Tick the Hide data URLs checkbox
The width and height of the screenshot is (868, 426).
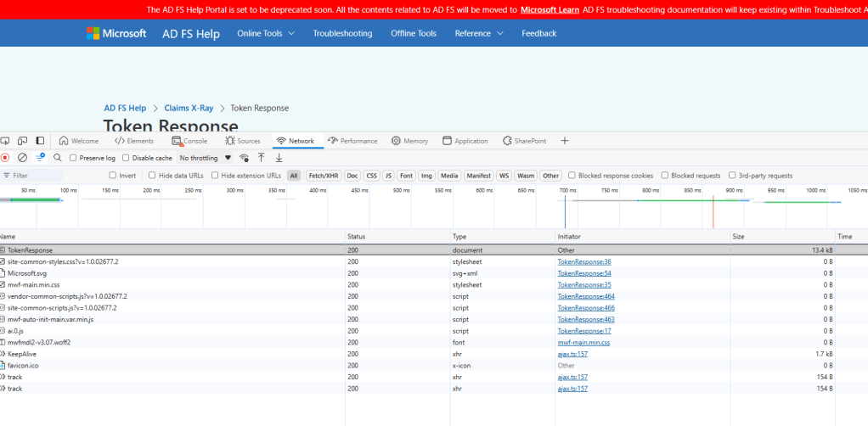coord(153,176)
